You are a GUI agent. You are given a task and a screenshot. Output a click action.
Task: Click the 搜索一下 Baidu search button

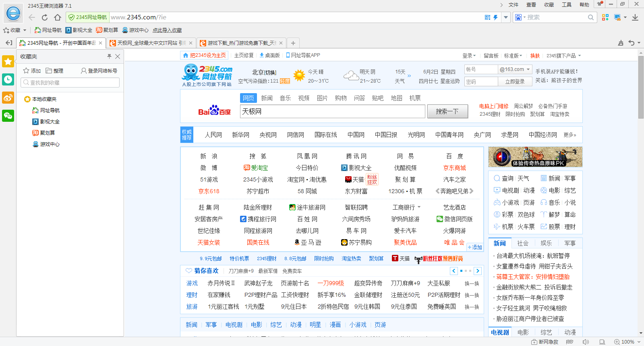[447, 111]
